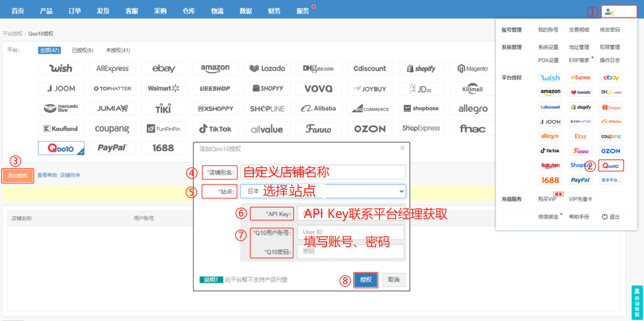This screenshot has width=644, height=321.
Task: Select the Magento platform tile
Action: [x=473, y=69]
